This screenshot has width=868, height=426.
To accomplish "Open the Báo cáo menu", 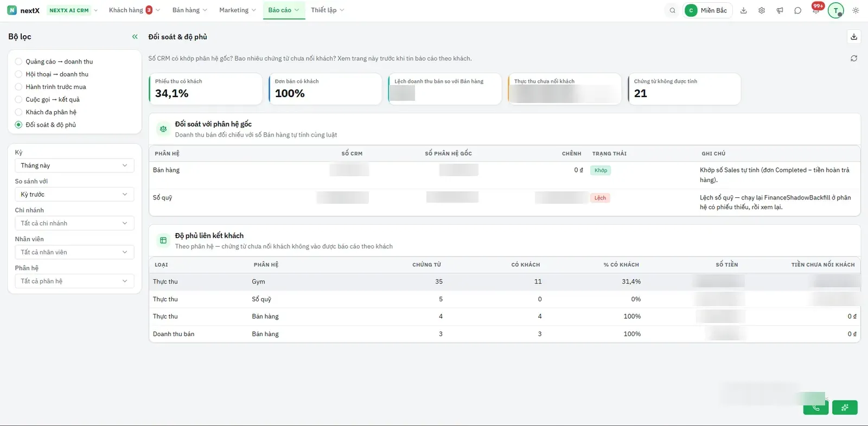I will pyautogui.click(x=284, y=10).
